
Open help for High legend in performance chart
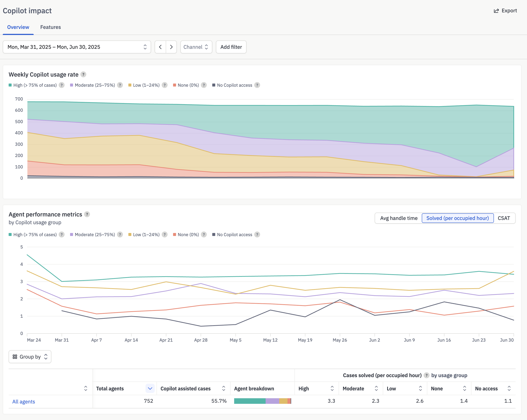[62, 235]
